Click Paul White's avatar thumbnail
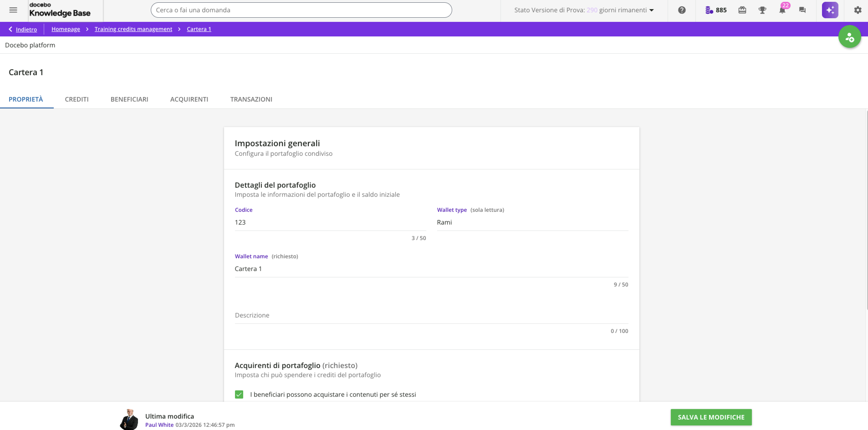This screenshot has width=868, height=430. point(129,420)
